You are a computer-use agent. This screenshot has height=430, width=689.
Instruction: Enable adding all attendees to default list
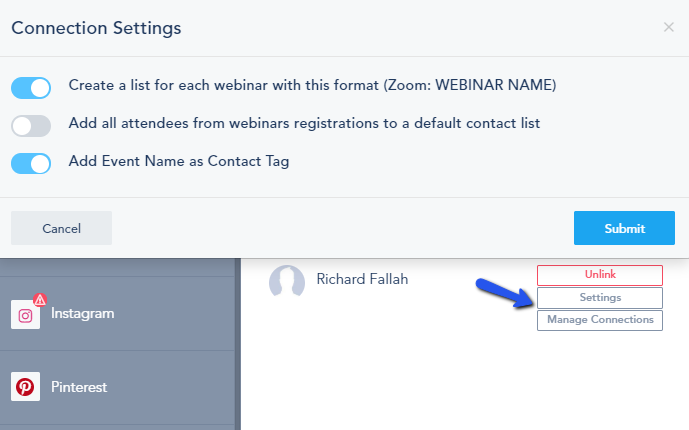(x=31, y=126)
